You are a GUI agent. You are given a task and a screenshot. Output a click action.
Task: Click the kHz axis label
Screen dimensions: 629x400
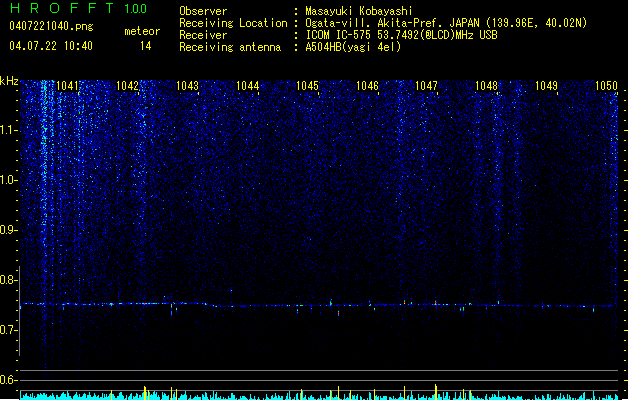[9, 81]
